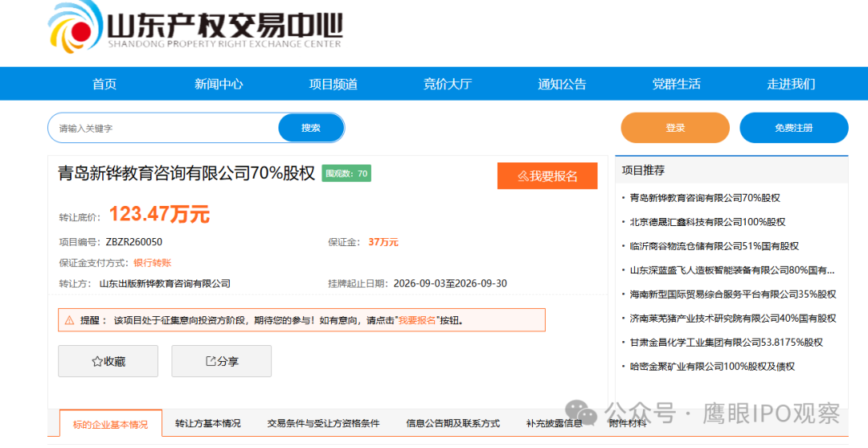
Task: Switch to 附件材料 tab
Action: click(628, 423)
